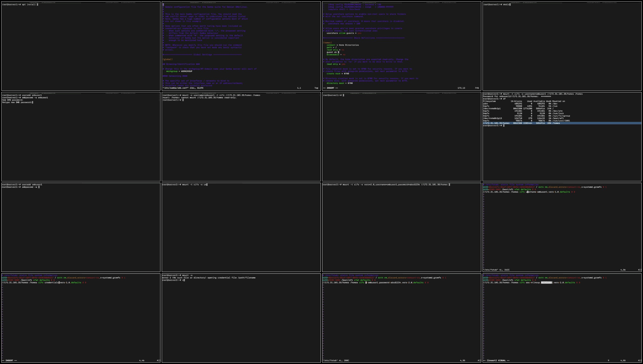
Task: Click the 'Mounted on' column header
Action: pos(558,101)
